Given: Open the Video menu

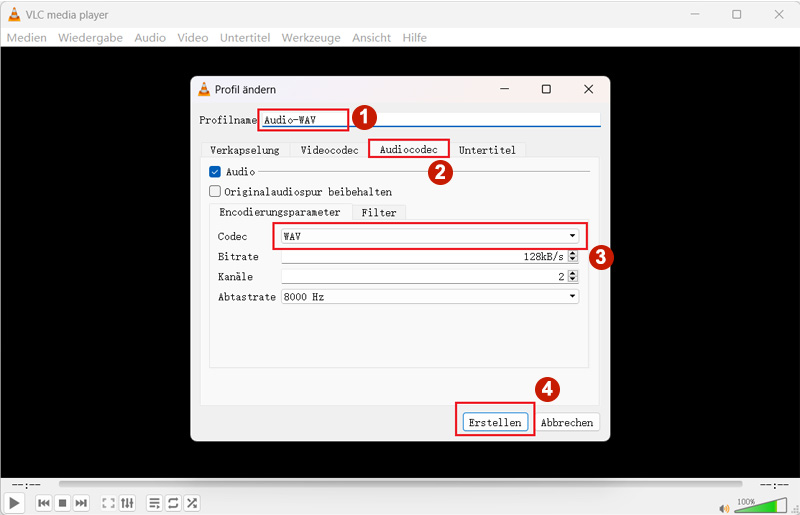Looking at the screenshot, I should [x=193, y=38].
